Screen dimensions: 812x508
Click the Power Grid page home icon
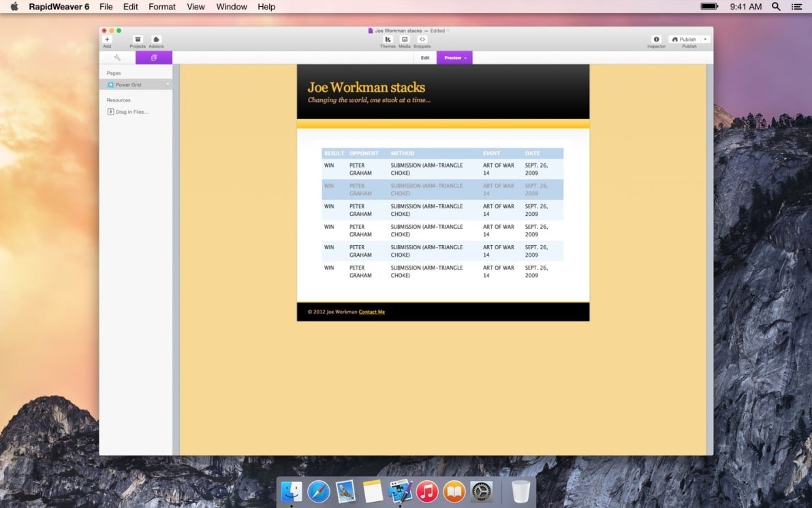(x=110, y=84)
